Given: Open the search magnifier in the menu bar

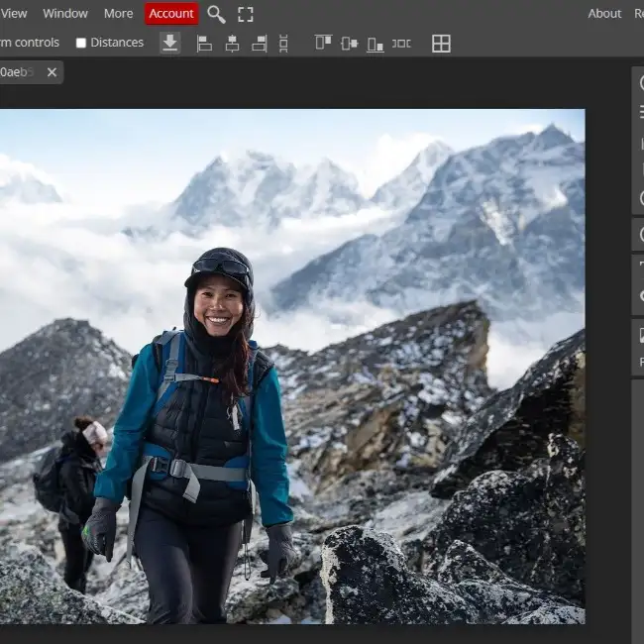Looking at the screenshot, I should [x=216, y=15].
